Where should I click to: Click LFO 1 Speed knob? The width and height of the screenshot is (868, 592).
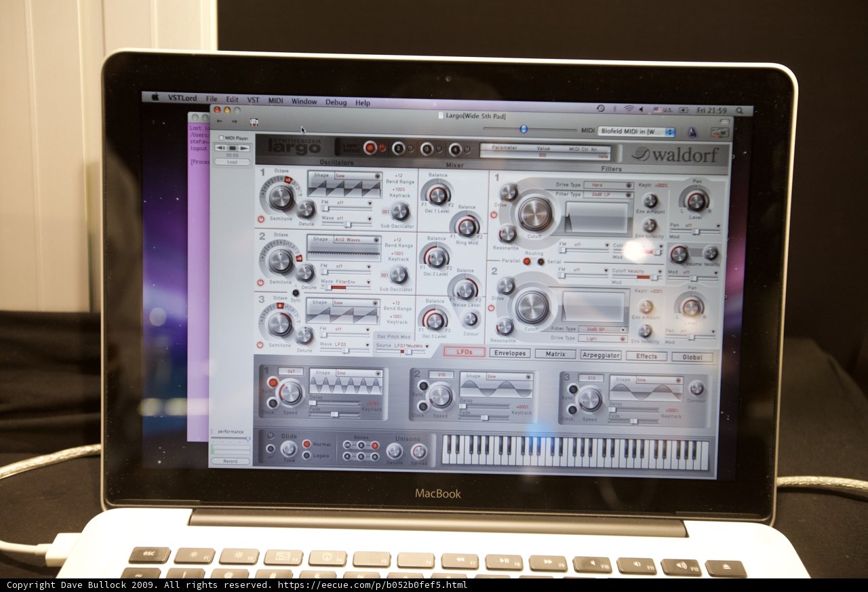290,393
